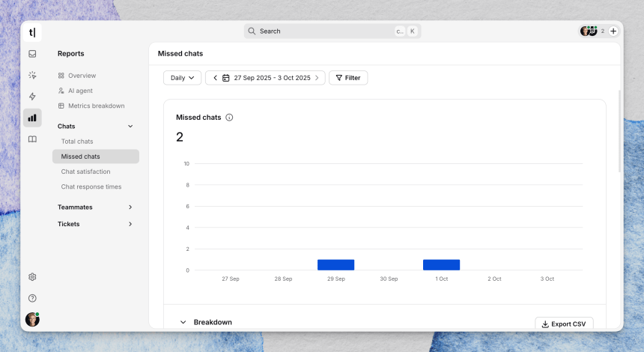Go to the next date range arrow
The height and width of the screenshot is (352, 644).
tap(317, 78)
